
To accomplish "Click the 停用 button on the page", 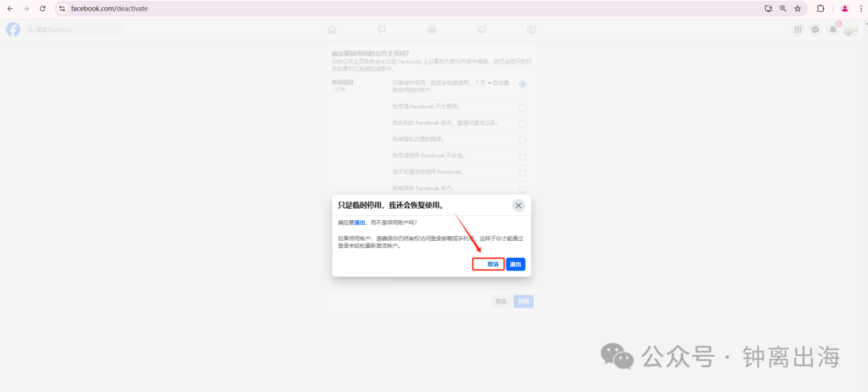I will (524, 301).
